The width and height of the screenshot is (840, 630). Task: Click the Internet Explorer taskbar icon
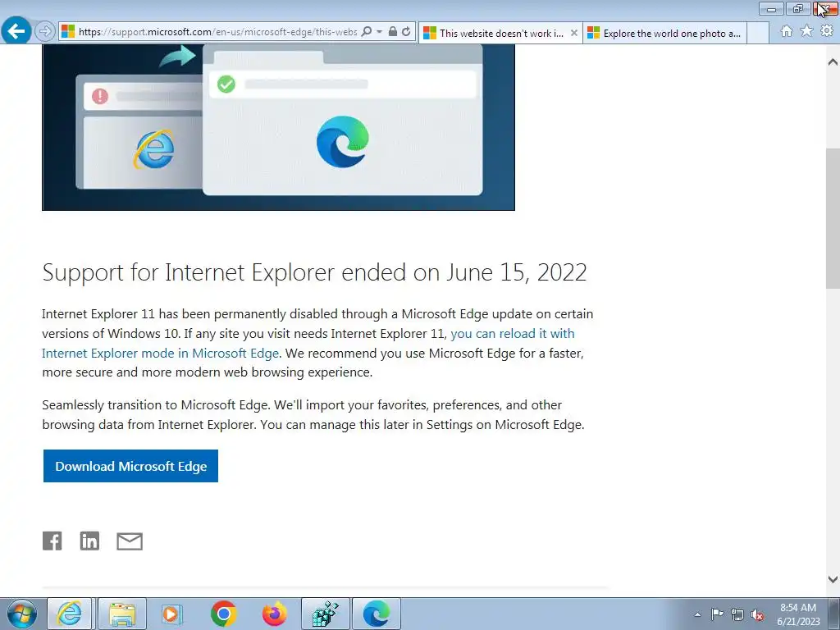tap(69, 614)
